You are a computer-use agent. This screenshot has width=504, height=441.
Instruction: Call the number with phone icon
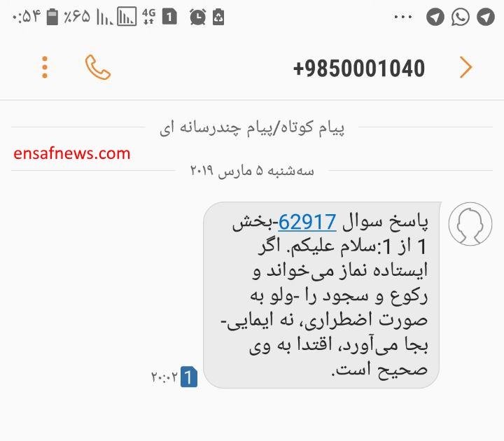coord(98,67)
